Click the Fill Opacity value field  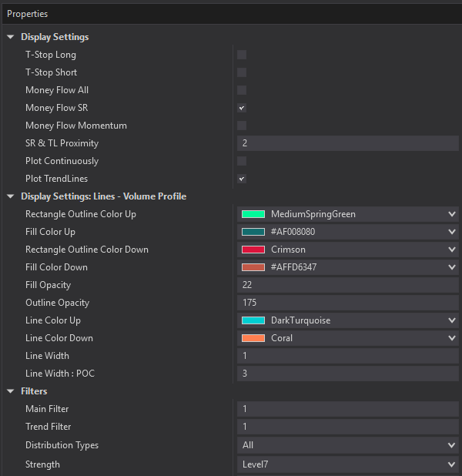click(x=346, y=285)
